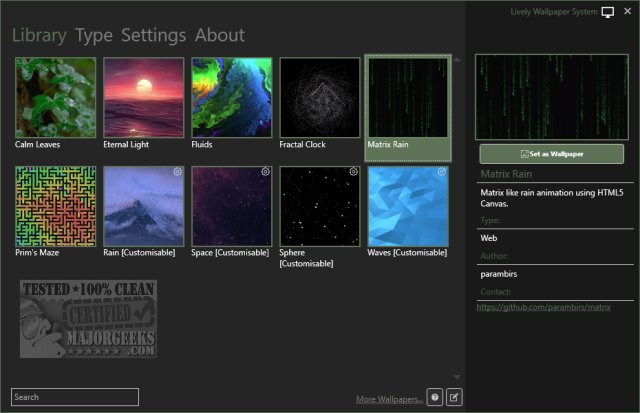Click the 'parambirs' author value

tap(499, 274)
